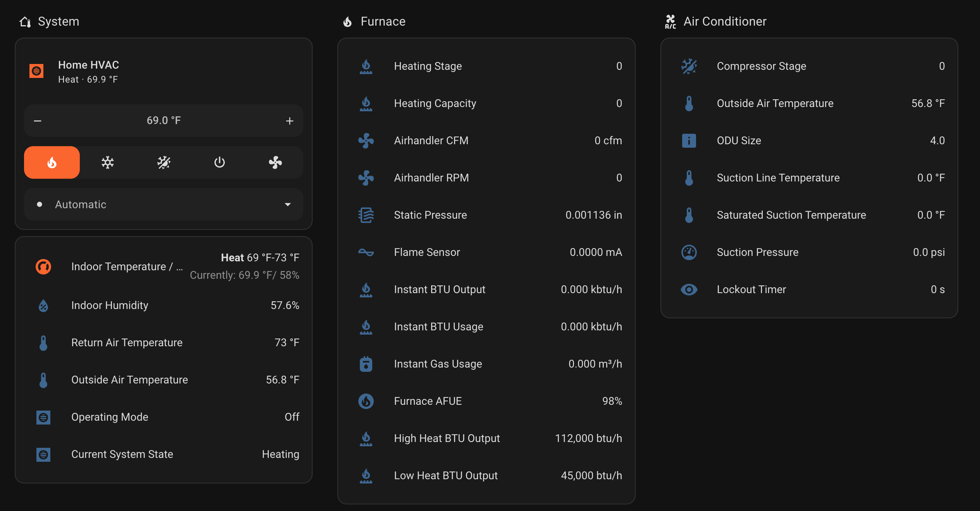
Task: Open ODU Size 4.0 value
Action: pos(938,141)
